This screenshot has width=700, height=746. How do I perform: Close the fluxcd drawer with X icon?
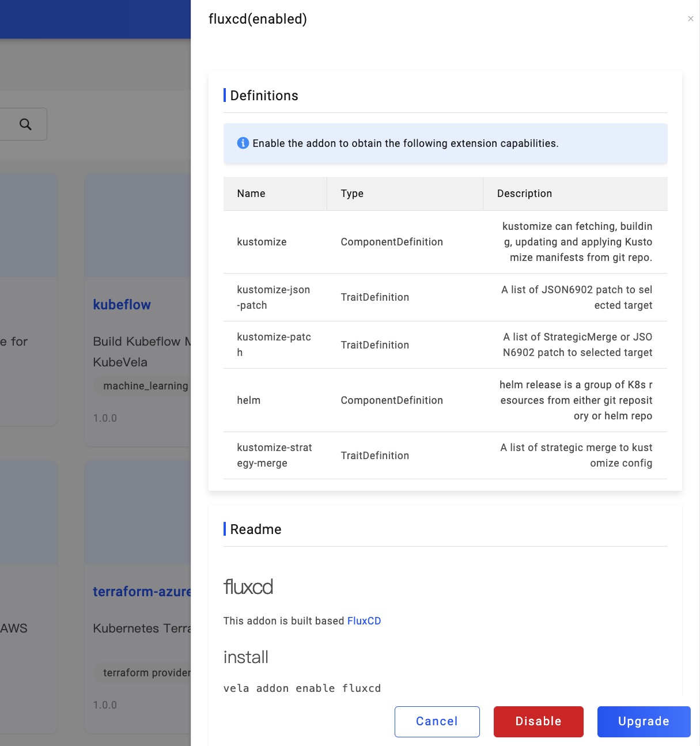[690, 19]
